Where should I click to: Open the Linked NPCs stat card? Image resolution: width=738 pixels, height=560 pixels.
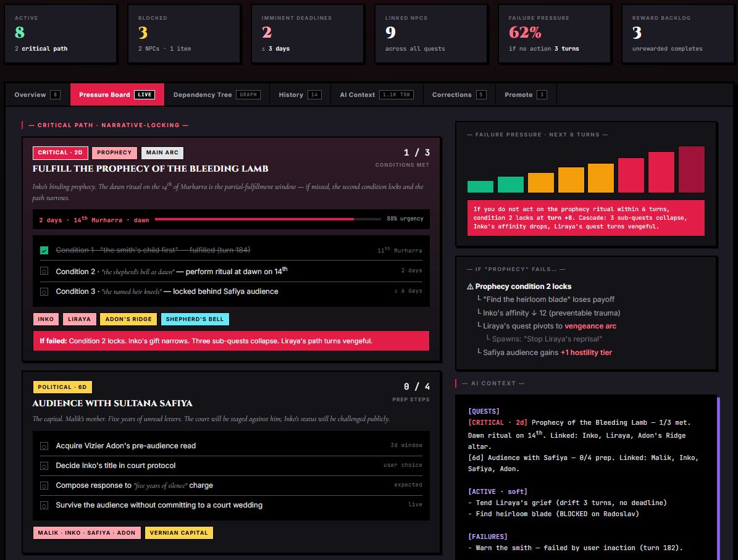click(x=431, y=33)
